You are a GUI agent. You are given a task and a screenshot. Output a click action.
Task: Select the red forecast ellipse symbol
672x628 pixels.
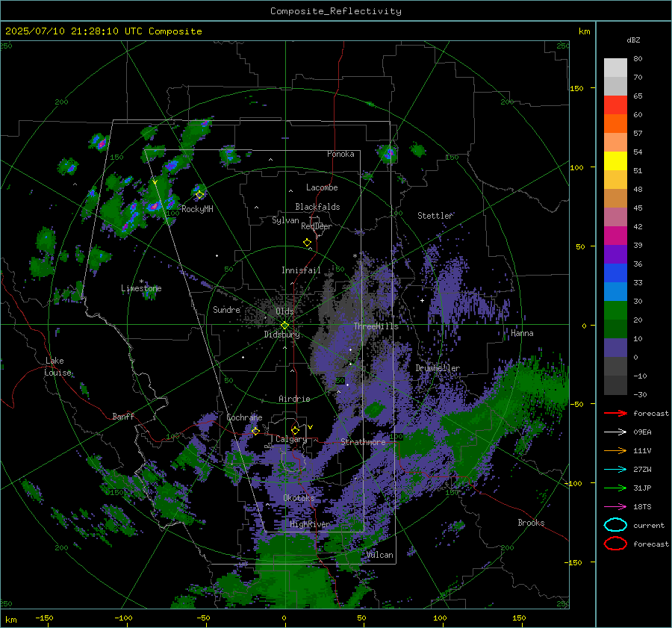pyautogui.click(x=615, y=544)
